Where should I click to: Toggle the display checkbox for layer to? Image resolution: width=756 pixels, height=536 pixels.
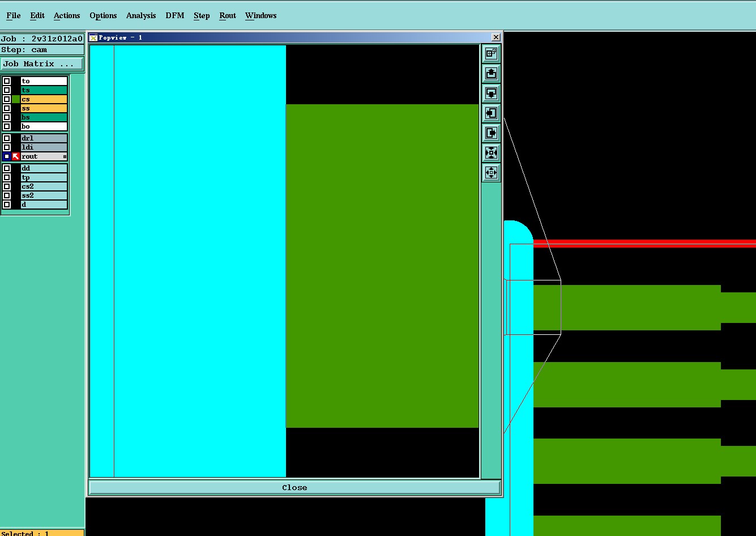[7, 81]
